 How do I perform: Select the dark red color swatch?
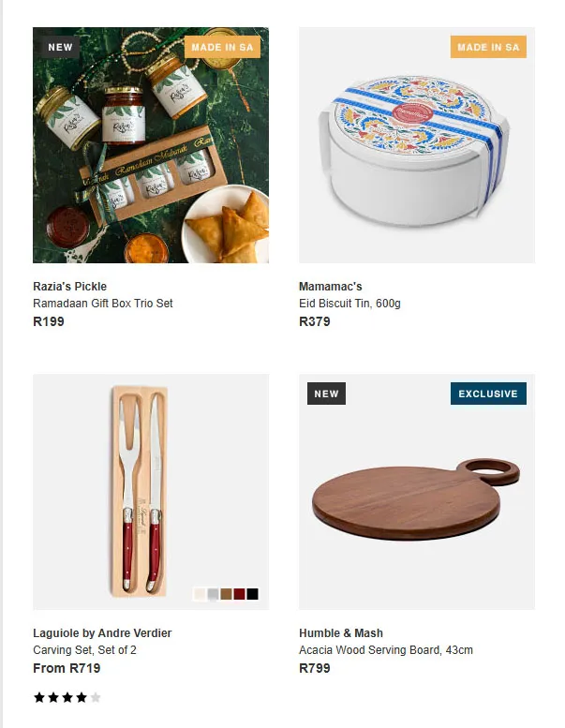(239, 594)
